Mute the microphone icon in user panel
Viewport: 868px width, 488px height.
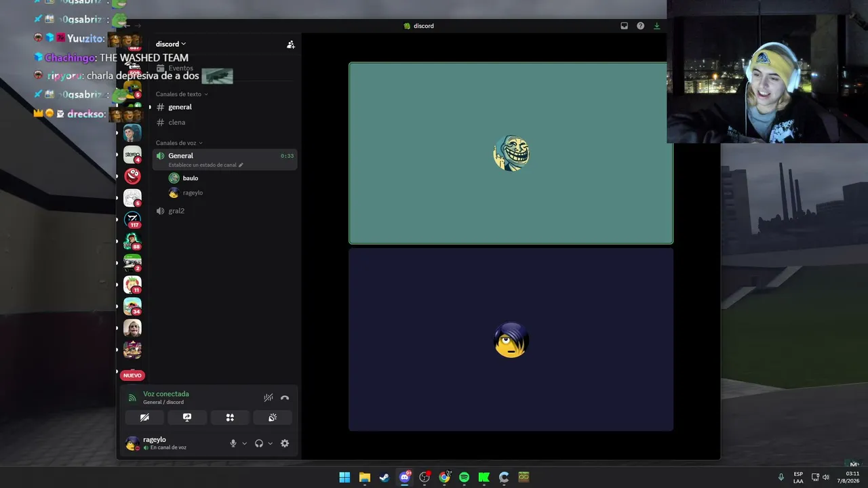pos(233,443)
